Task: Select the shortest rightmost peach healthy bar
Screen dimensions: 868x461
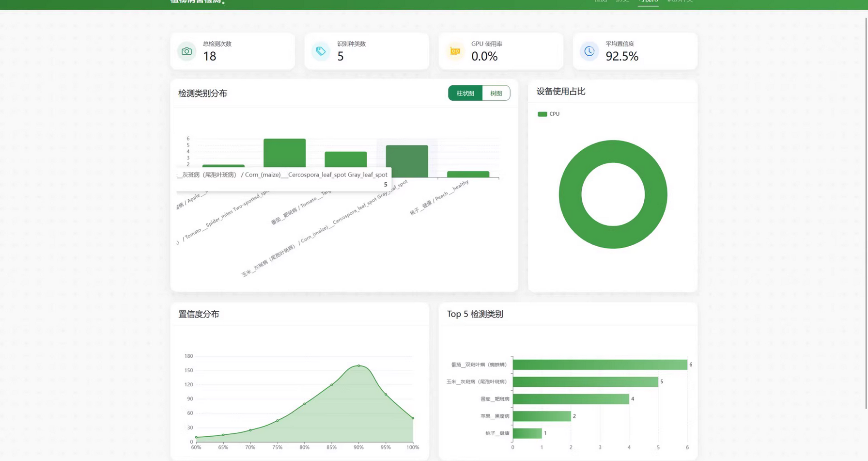Action: tap(468, 175)
